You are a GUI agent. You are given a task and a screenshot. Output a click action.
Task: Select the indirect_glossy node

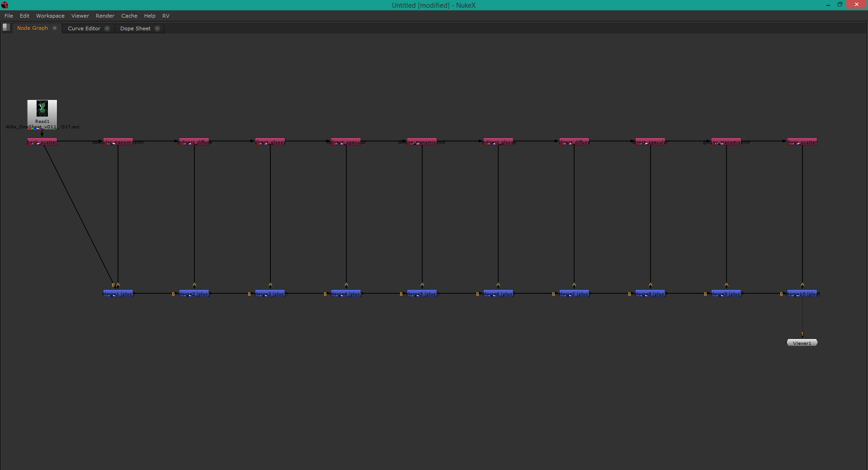point(498,141)
